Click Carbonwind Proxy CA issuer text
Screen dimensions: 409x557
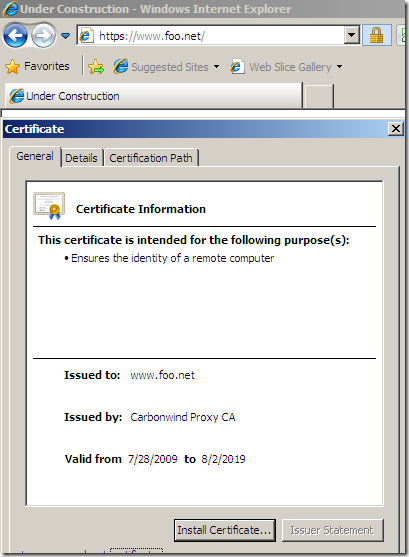183,417
